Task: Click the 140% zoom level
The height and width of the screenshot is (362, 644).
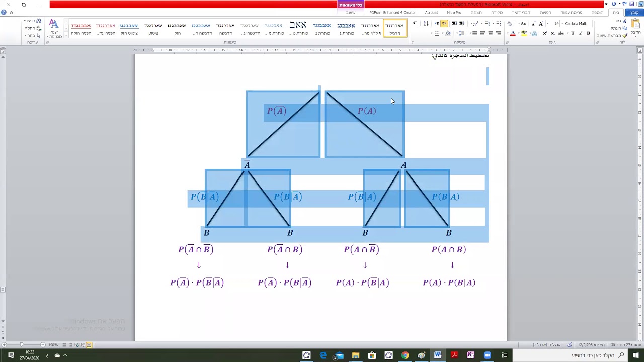Action: [53, 345]
